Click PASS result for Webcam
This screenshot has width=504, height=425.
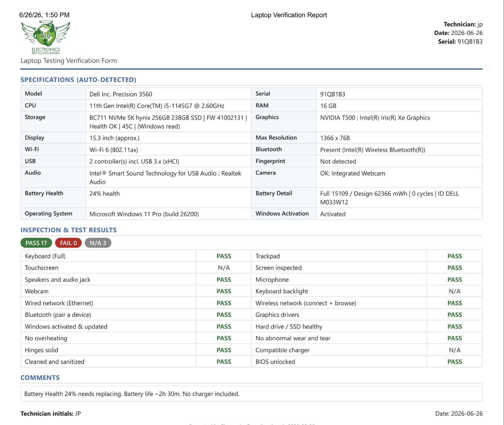224,291
